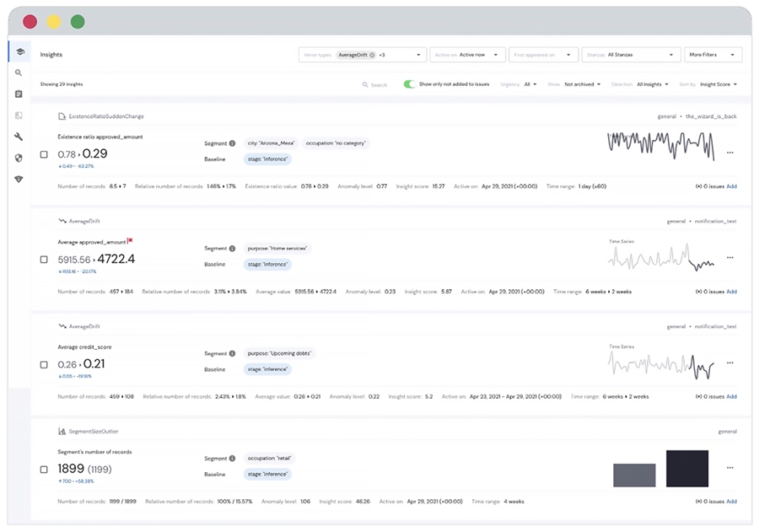
Task: Open the Average credit_score time series chart
Action: coord(660,364)
